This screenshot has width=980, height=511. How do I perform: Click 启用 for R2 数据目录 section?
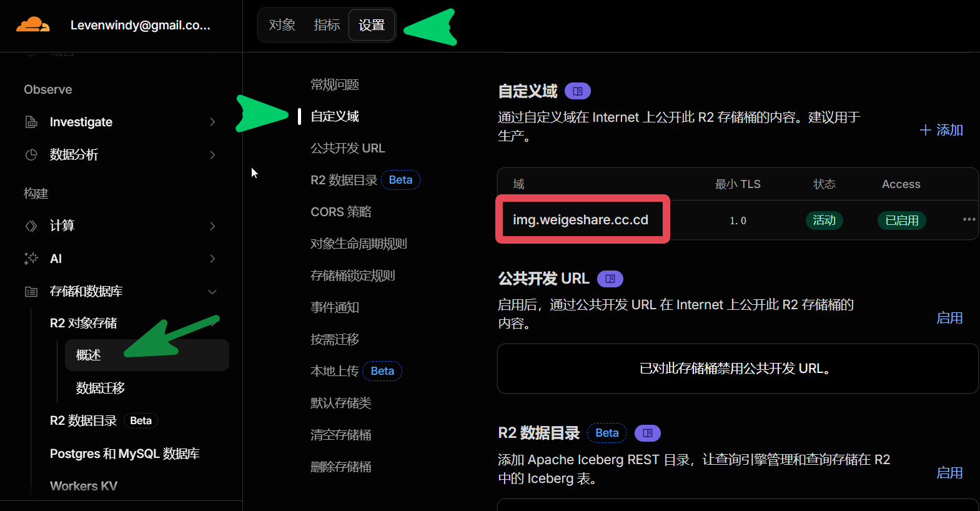point(949,473)
